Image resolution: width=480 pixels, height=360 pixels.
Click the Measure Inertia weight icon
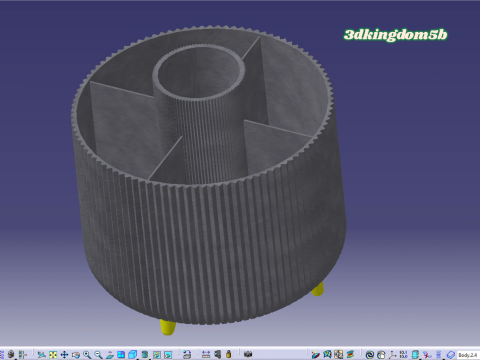229,354
